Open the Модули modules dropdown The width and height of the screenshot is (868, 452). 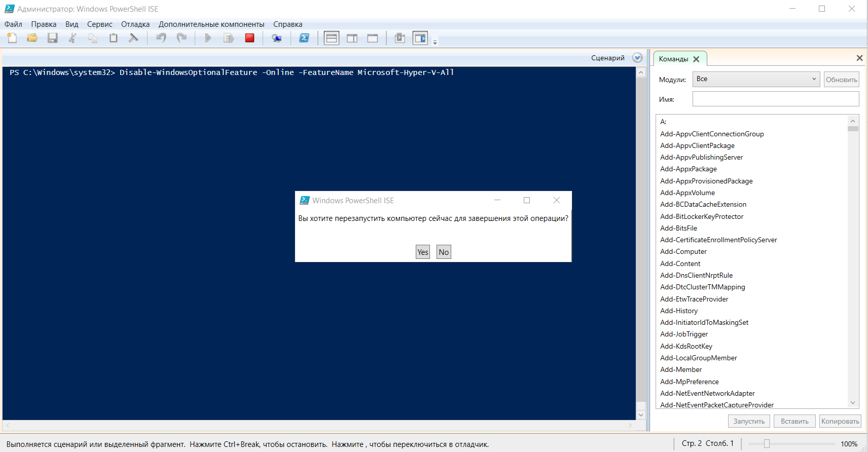click(x=756, y=79)
